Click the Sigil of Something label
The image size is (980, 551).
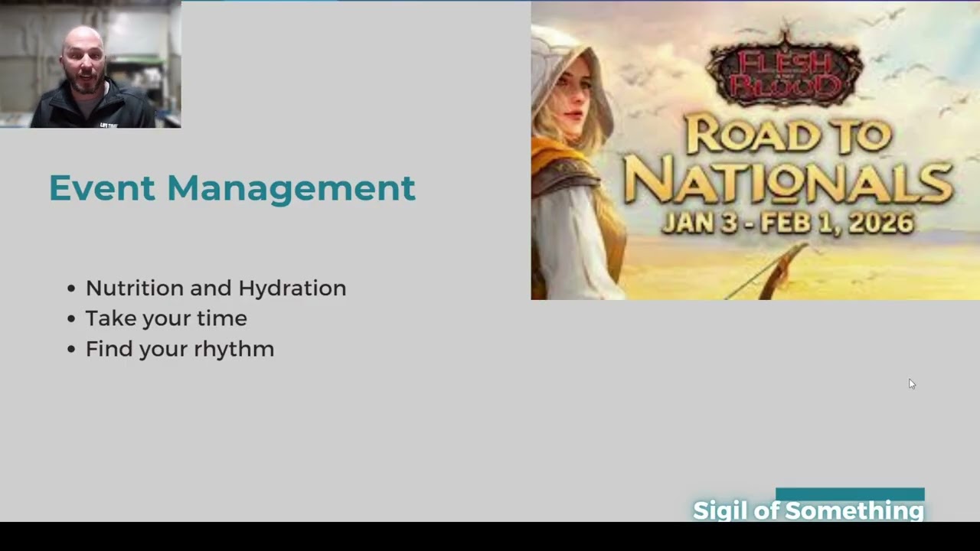point(808,510)
